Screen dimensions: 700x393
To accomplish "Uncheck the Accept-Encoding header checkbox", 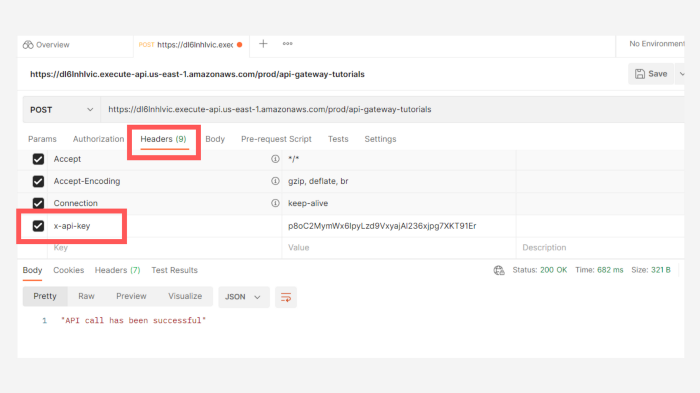I will tap(38, 181).
